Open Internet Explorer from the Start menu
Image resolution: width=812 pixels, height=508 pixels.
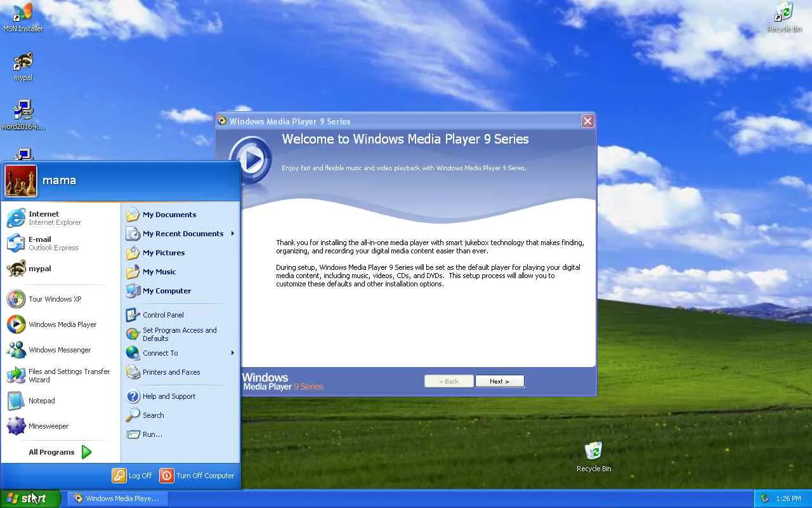(x=61, y=218)
